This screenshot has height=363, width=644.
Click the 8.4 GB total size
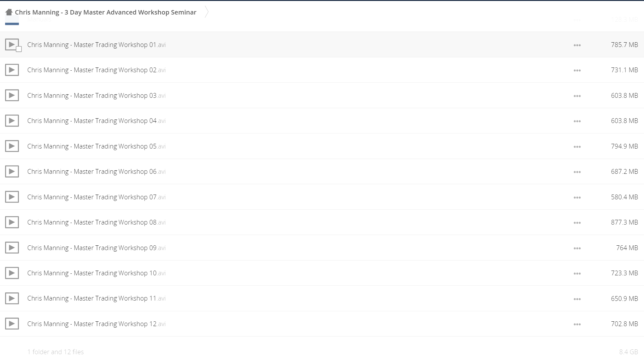pyautogui.click(x=629, y=352)
